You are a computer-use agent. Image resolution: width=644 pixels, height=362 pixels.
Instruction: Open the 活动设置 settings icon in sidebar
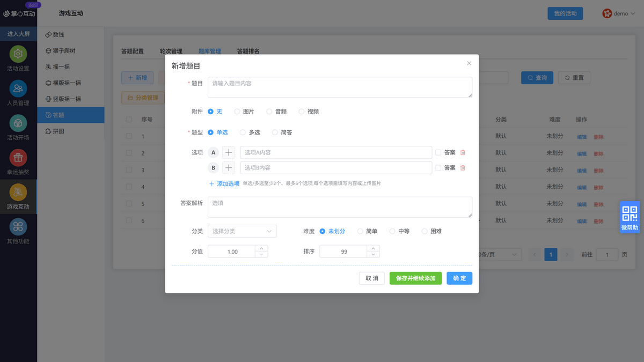click(x=18, y=54)
